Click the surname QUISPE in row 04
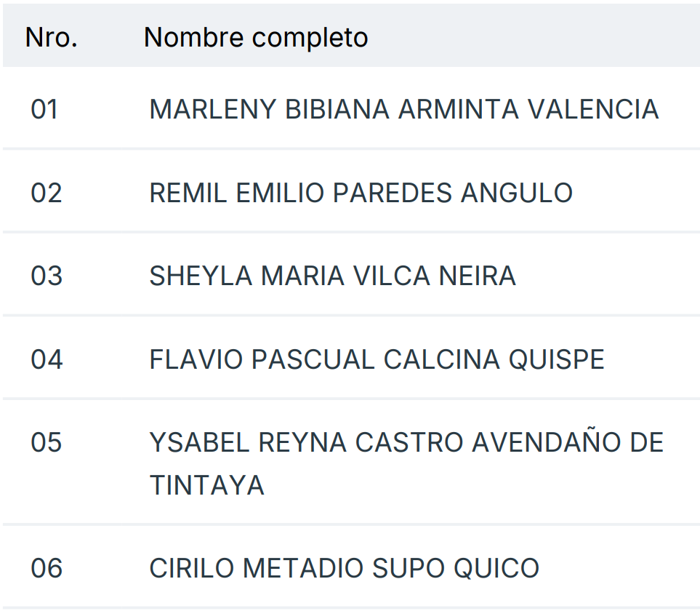Screen dimensions: 700x611 point(556,359)
